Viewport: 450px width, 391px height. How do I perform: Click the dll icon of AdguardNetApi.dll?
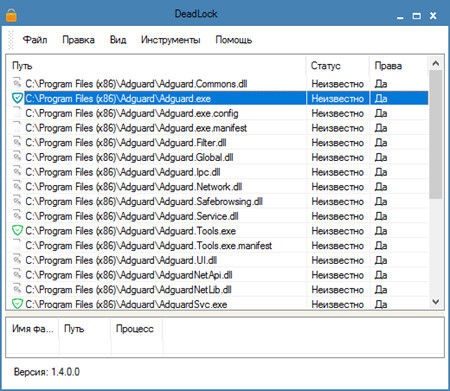pyautogui.click(x=17, y=274)
